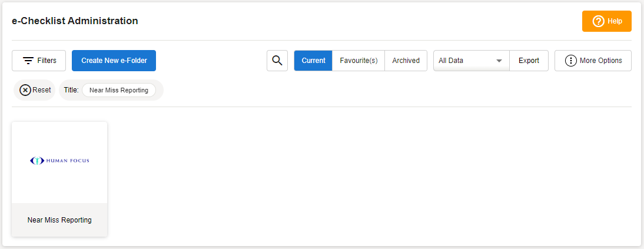Viewport: 644px width, 249px height.
Task: Switch to the Current tab
Action: 313,61
